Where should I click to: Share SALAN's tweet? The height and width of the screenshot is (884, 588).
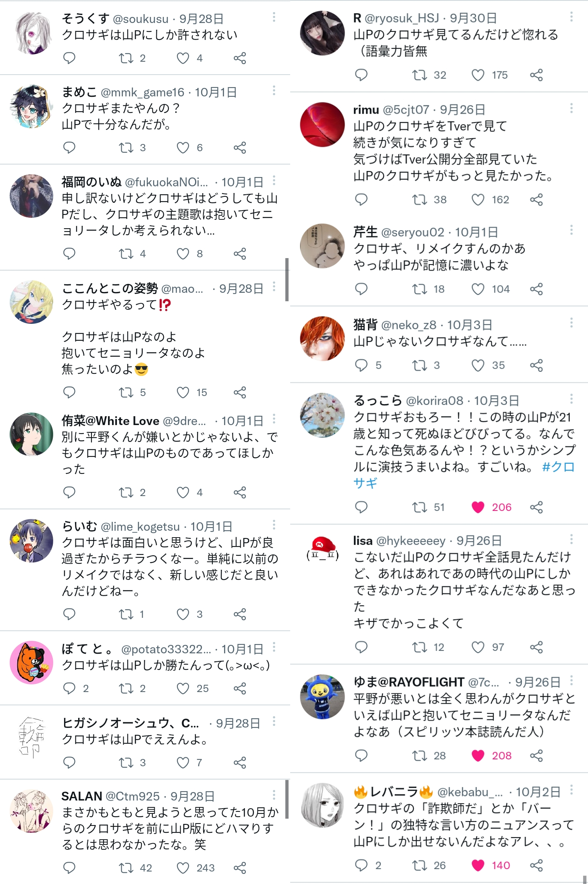click(x=240, y=868)
